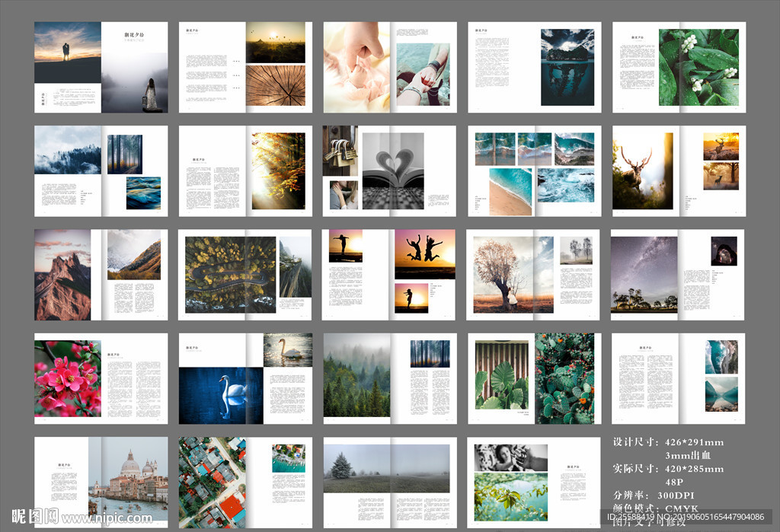Select the woman covering her face photo

(344, 195)
